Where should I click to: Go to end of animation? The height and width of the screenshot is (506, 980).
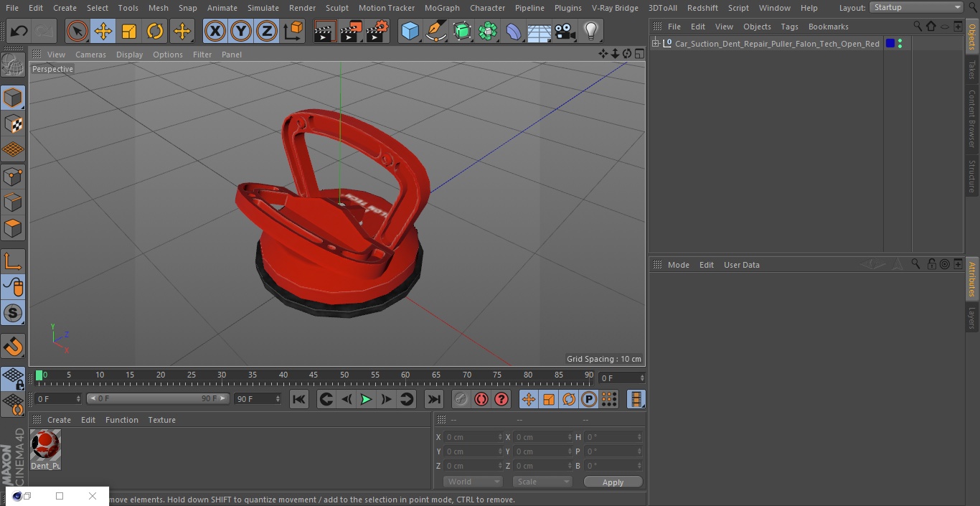(x=434, y=399)
